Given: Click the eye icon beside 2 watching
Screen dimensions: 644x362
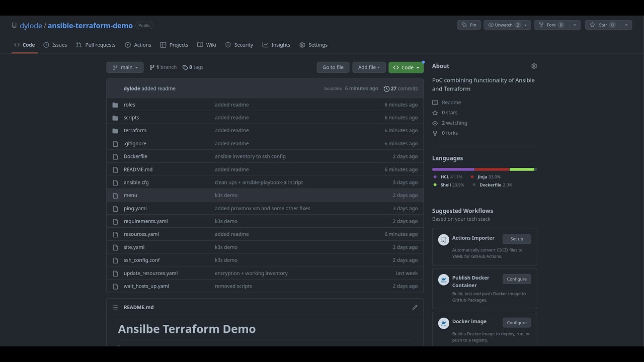Looking at the screenshot, I should point(435,123).
